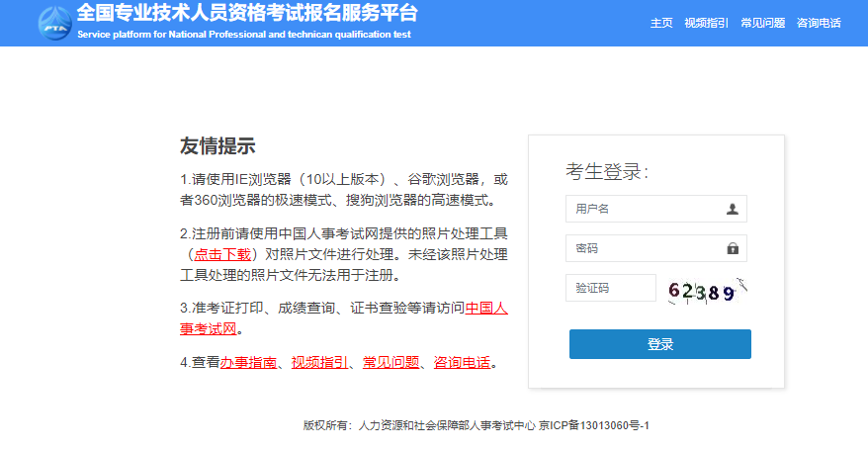Viewport: 868px width, 451px height.
Task: Click the 全国专业技术人员资格考试报名服务平台 site title
Action: point(247,14)
